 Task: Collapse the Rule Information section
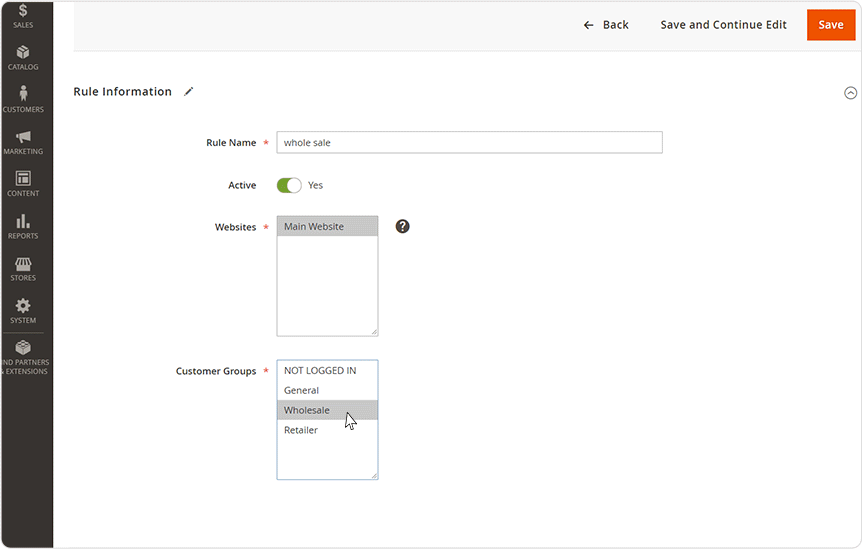pos(850,92)
